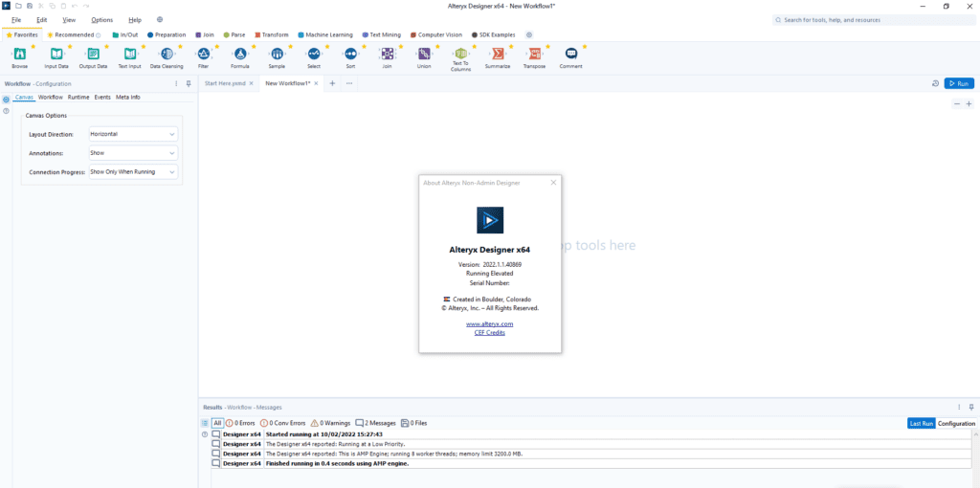Open the www.alteryx.com link

tap(489, 324)
